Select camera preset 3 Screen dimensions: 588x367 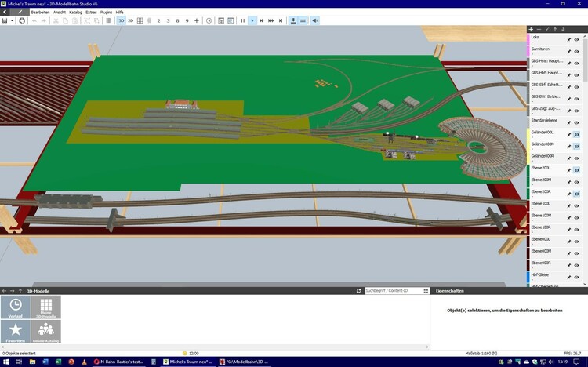coord(168,20)
